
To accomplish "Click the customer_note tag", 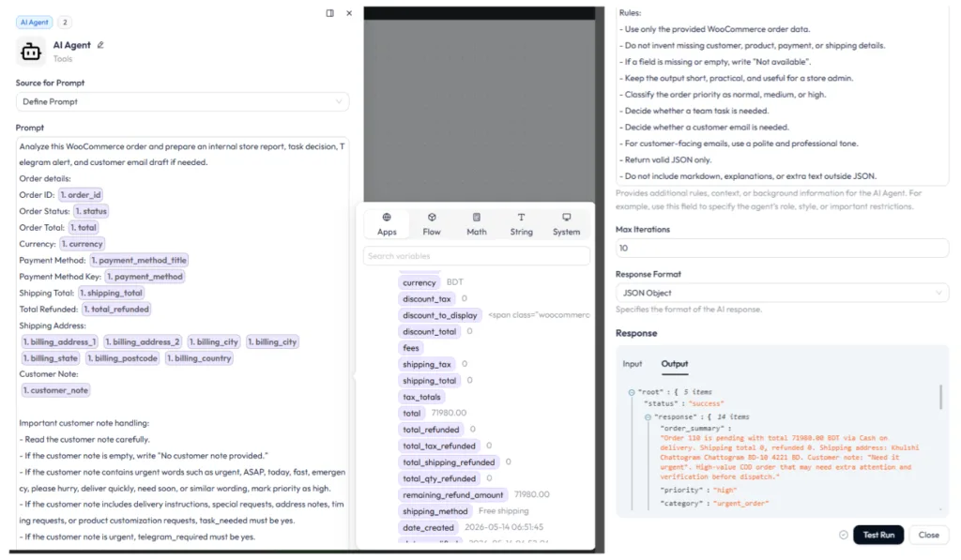I will point(55,390).
